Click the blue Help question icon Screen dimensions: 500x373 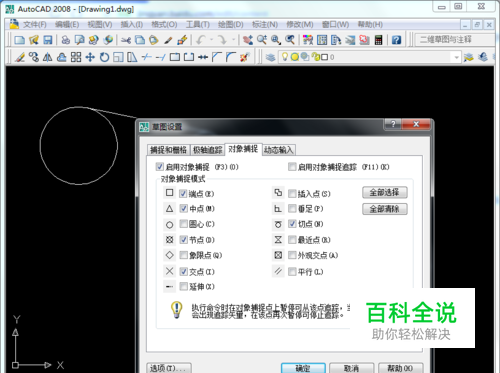(396, 40)
